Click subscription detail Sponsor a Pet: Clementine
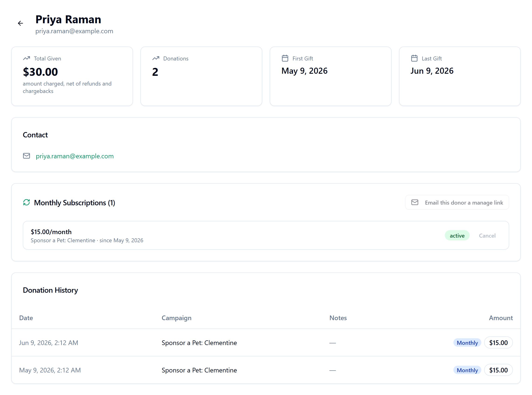Image resolution: width=532 pixels, height=395 pixels. pos(87,240)
